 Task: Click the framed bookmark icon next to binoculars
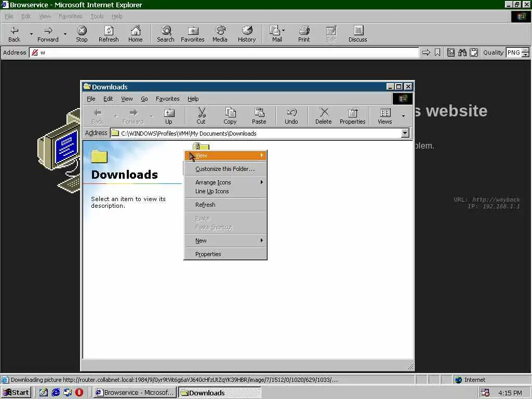click(x=450, y=52)
